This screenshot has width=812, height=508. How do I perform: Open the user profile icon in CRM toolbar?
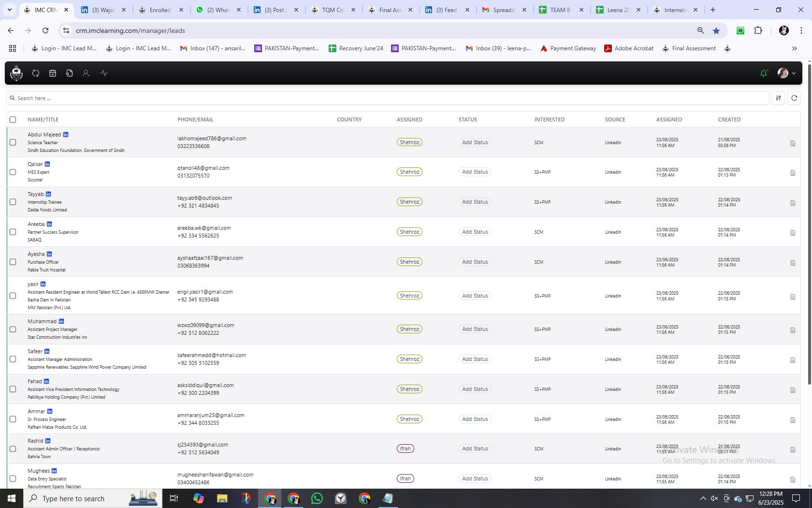click(86, 73)
